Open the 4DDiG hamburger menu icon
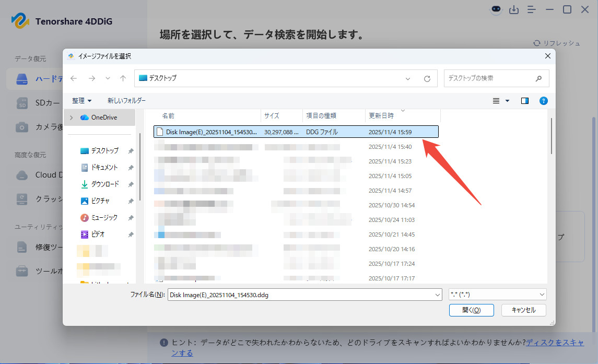Viewport: 598px width, 364px height. [x=531, y=9]
